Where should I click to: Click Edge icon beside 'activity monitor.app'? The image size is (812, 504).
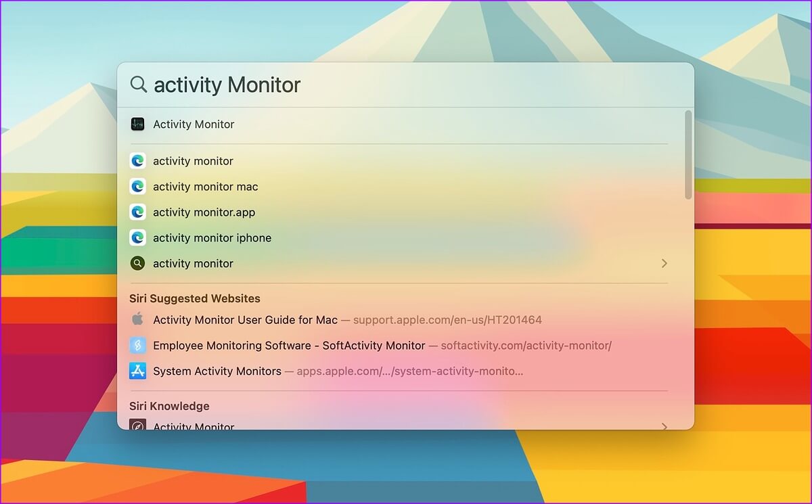(x=138, y=212)
